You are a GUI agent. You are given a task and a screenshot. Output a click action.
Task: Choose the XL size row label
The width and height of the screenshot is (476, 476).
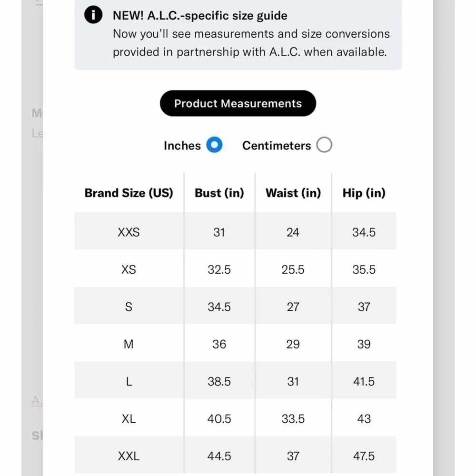(x=129, y=419)
